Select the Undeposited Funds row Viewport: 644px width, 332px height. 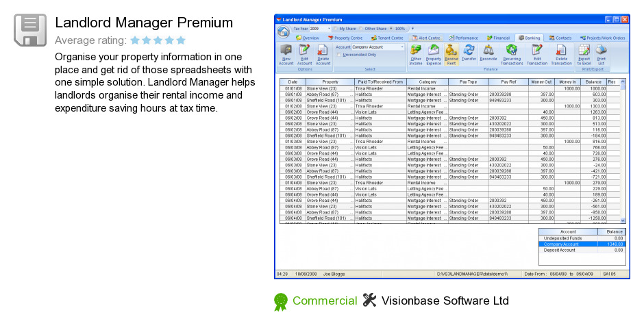pyautogui.click(x=582, y=238)
